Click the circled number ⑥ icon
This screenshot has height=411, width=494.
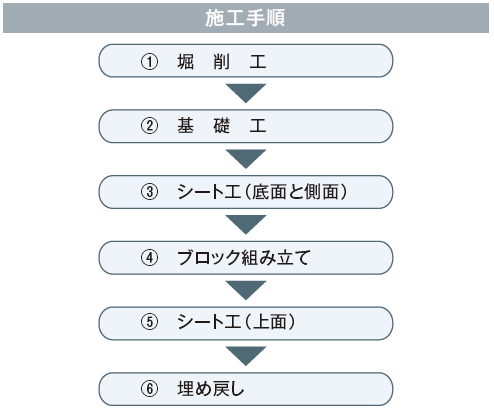click(x=149, y=389)
